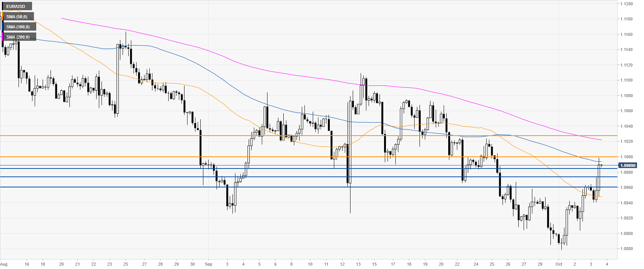Click the 1.1060 price axis label

tap(627, 111)
